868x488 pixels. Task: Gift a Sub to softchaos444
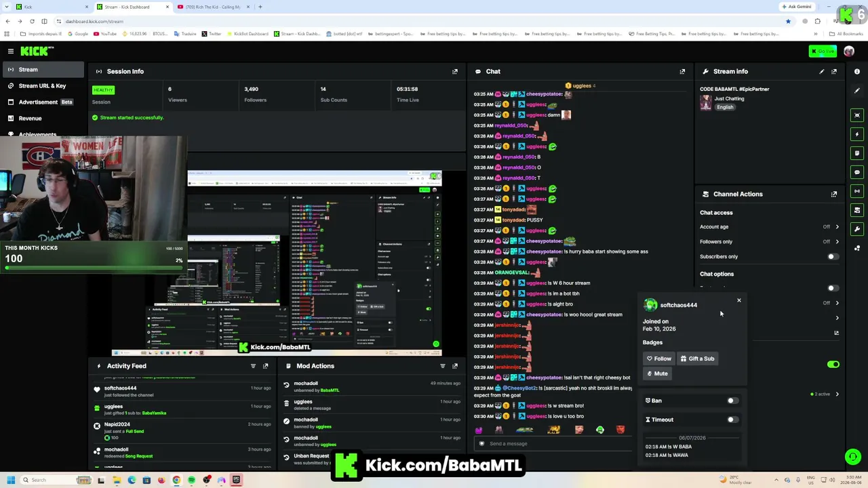697,359
